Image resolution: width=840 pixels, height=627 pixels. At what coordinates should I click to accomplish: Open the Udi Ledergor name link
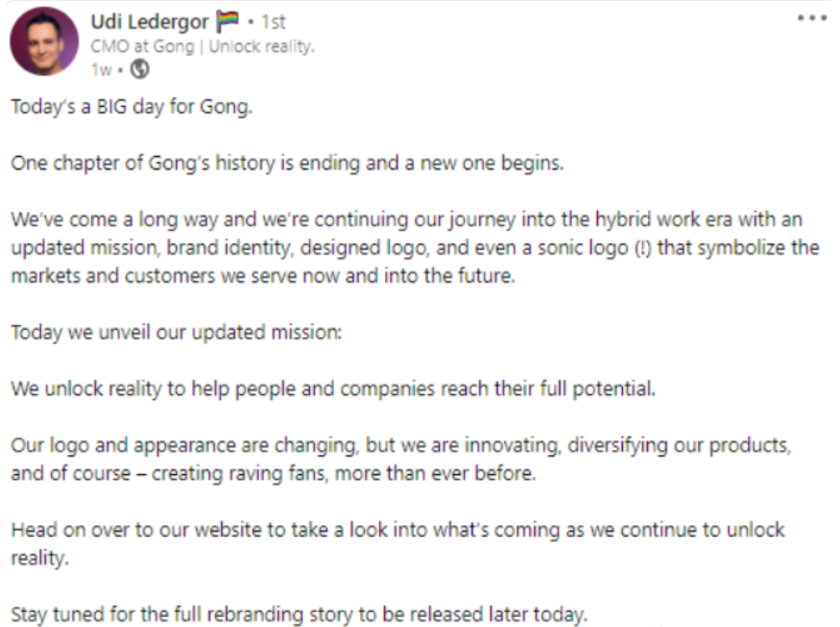[149, 22]
